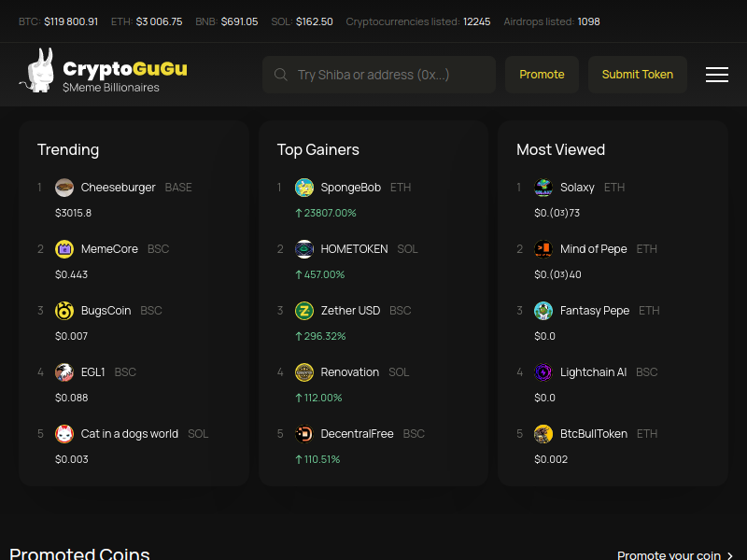The height and width of the screenshot is (560, 747).
Task: Click the Trending section heading
Action: (68, 149)
